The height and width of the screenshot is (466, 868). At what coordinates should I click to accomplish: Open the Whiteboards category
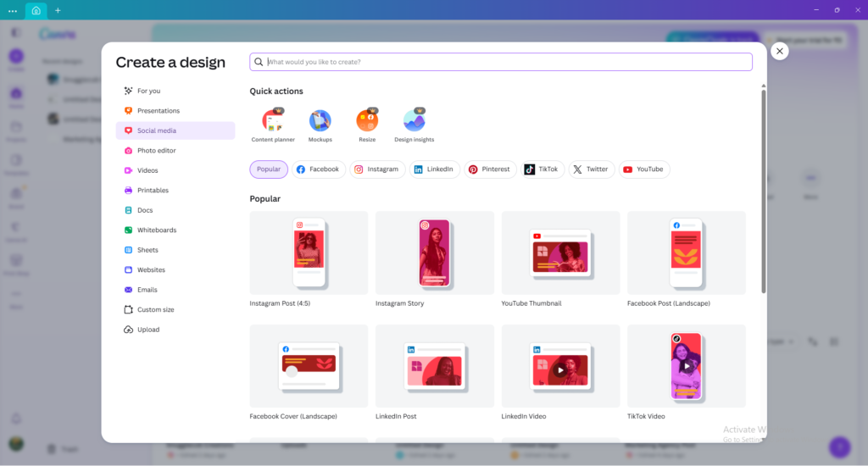point(175,230)
